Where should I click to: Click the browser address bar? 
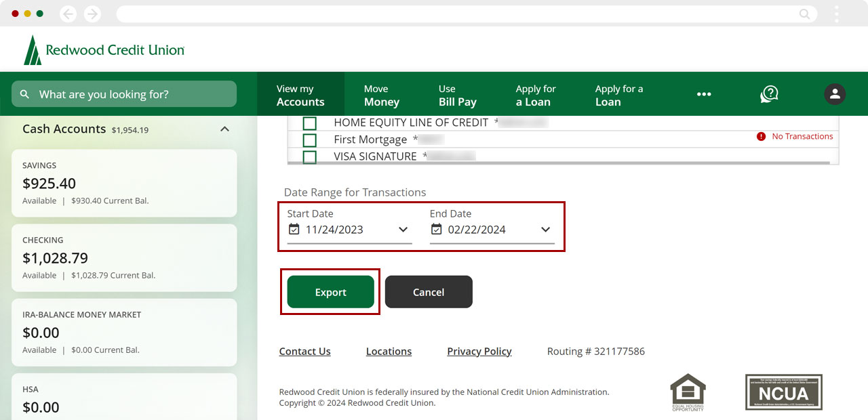click(465, 14)
